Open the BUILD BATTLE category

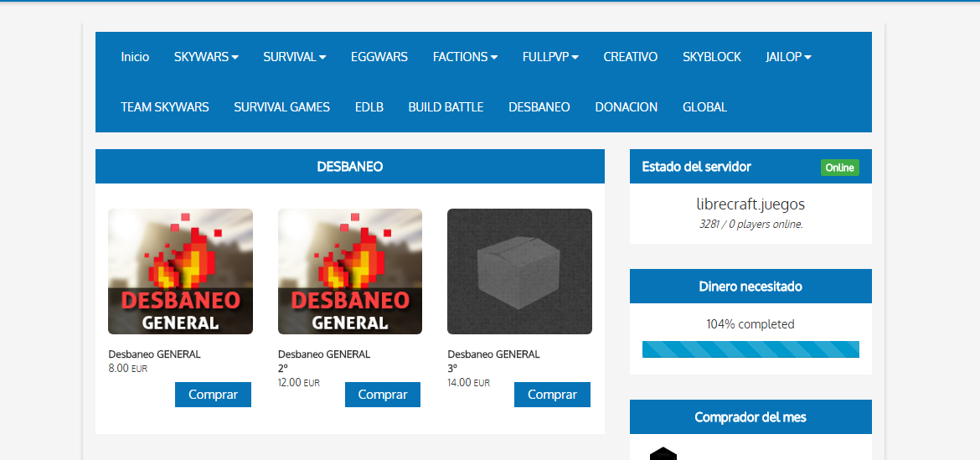[446, 107]
